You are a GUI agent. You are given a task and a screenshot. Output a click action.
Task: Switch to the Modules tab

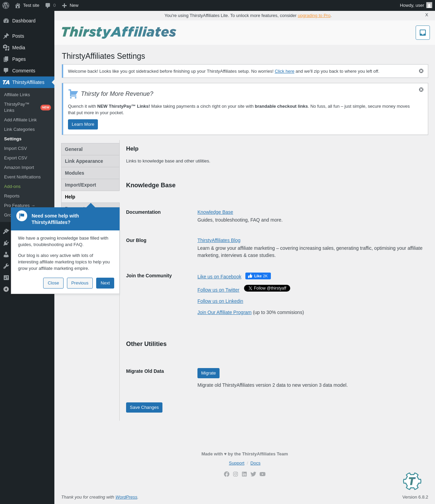click(x=90, y=173)
